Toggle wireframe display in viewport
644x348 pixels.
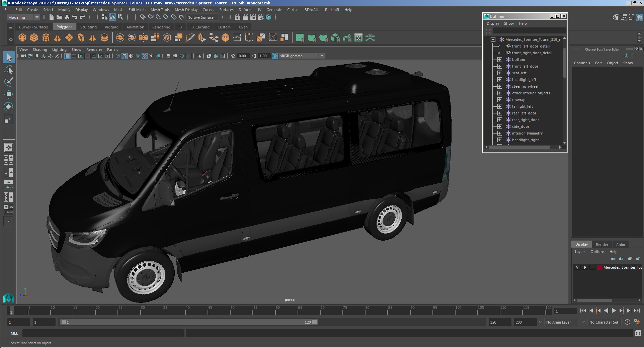point(118,56)
